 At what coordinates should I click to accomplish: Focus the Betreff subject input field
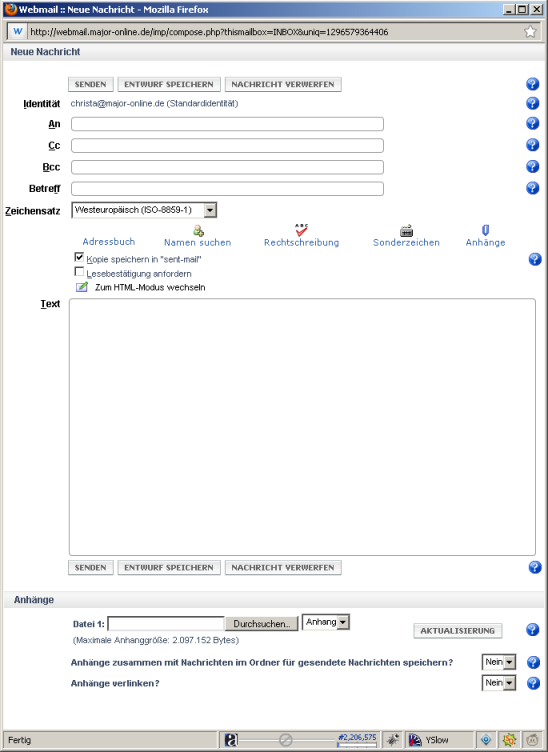pyautogui.click(x=227, y=188)
